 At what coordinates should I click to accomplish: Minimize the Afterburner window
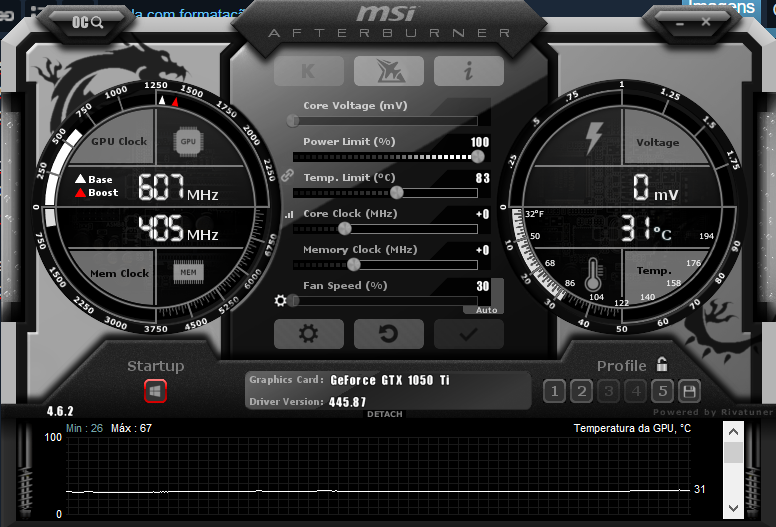pyautogui.click(x=680, y=23)
